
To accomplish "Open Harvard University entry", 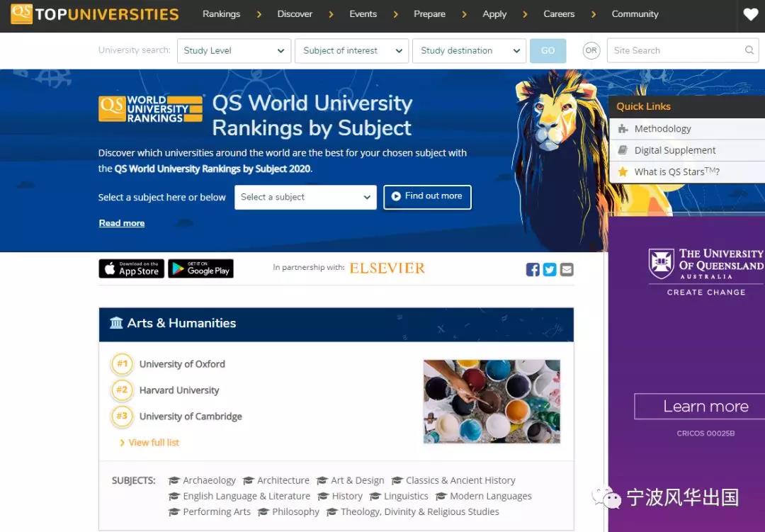I will (x=179, y=390).
